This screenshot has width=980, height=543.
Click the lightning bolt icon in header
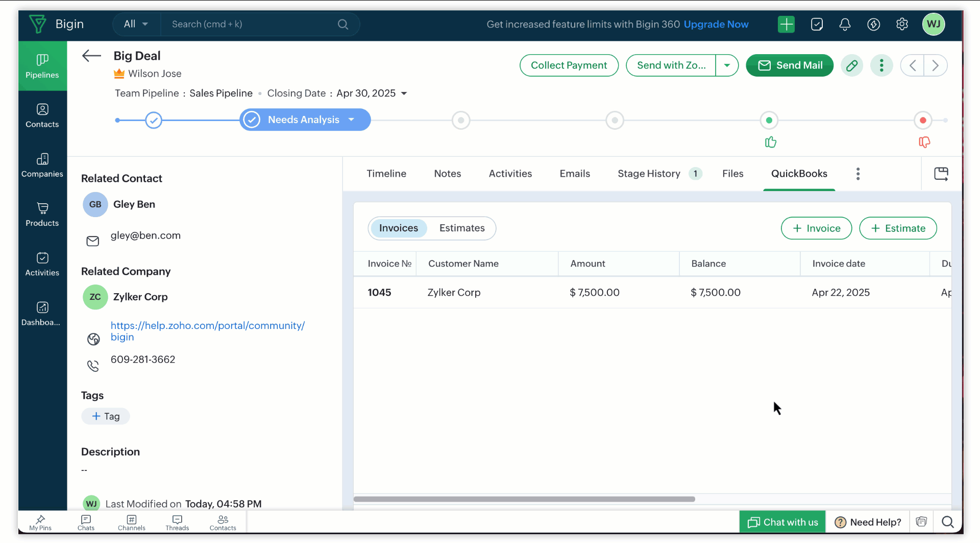click(873, 24)
